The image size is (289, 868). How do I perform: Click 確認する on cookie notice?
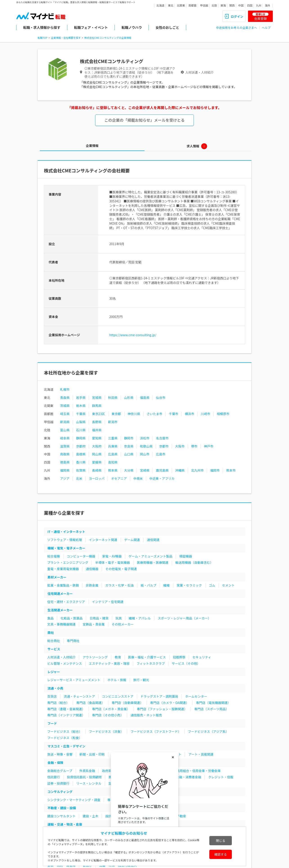220,854
